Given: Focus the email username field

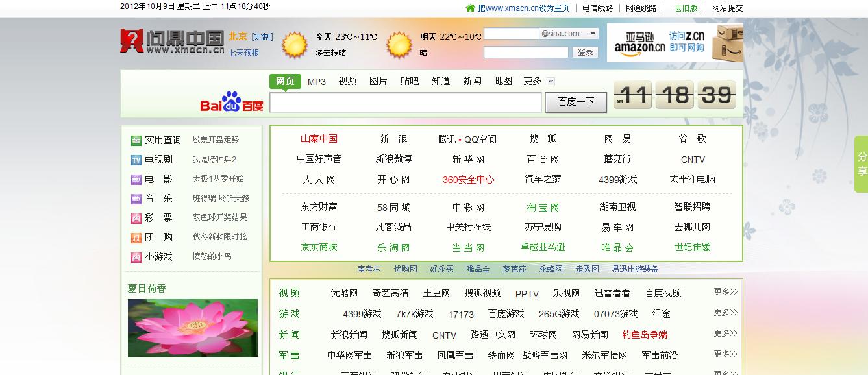Looking at the screenshot, I should pos(512,34).
